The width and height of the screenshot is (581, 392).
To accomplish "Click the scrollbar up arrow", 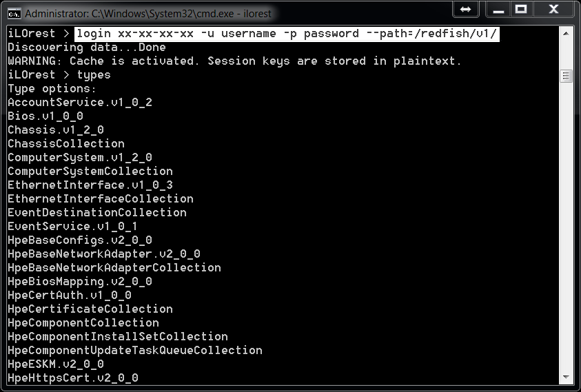I will tap(566, 34).
